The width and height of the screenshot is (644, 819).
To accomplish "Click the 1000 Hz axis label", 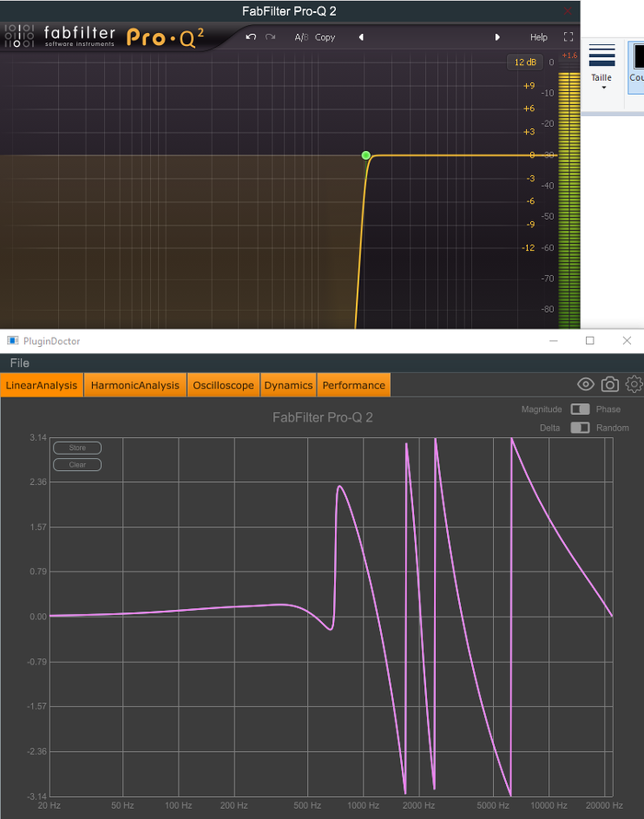I will (363, 805).
